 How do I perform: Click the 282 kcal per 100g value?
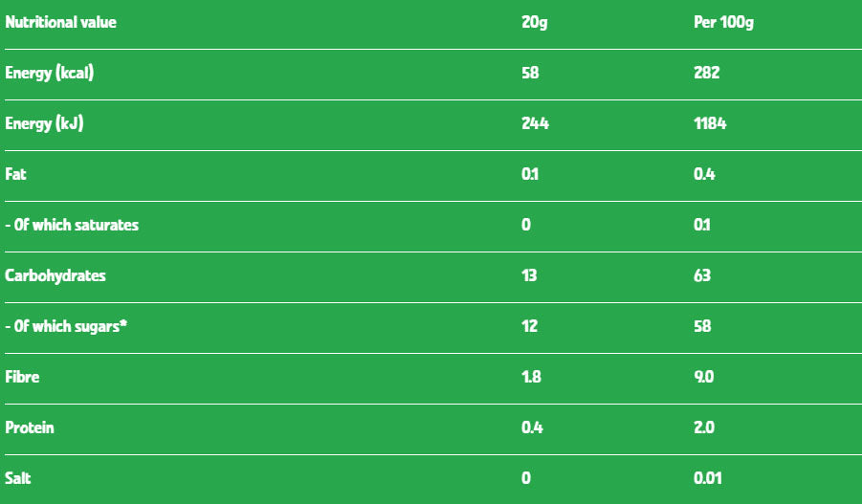tap(706, 73)
